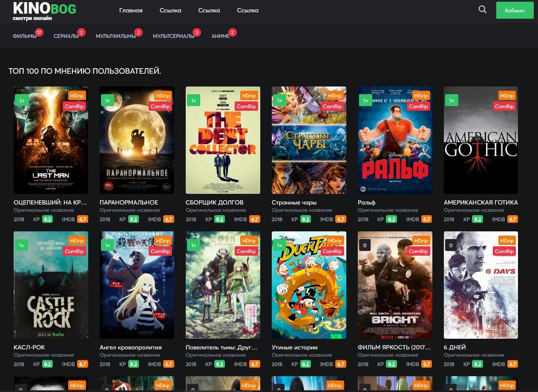Open the Castle Rock poster

(x=51, y=285)
